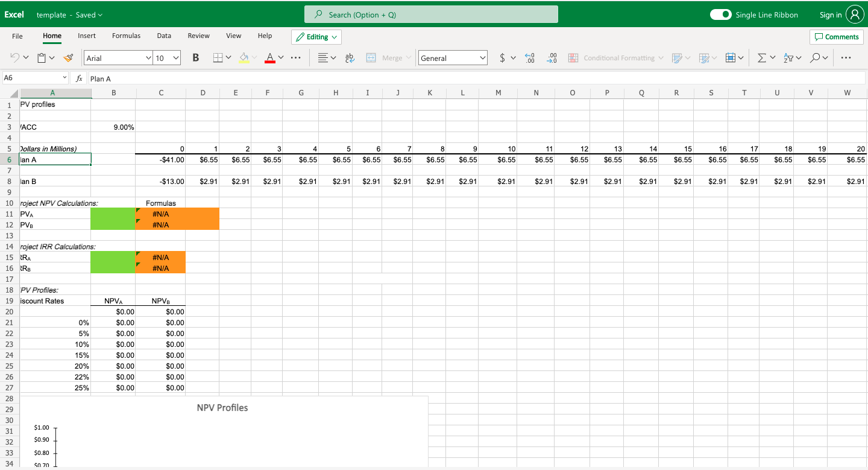Switch to the Formulas ribbon tab

[126, 36]
